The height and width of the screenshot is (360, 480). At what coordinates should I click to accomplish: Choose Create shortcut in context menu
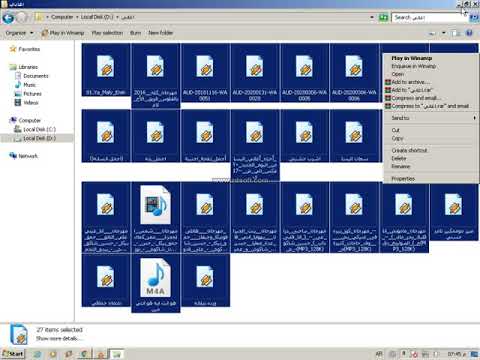point(431,150)
